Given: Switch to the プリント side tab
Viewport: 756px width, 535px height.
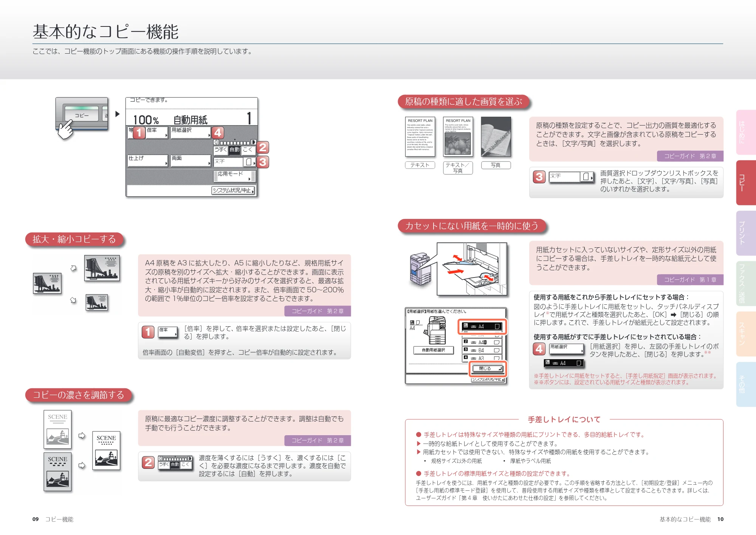Looking at the screenshot, I should pos(745,233).
